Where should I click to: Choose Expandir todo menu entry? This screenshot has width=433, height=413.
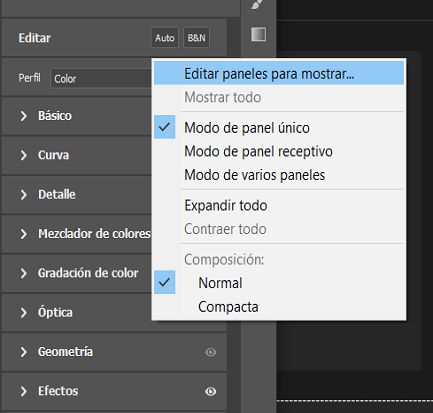(x=279, y=205)
